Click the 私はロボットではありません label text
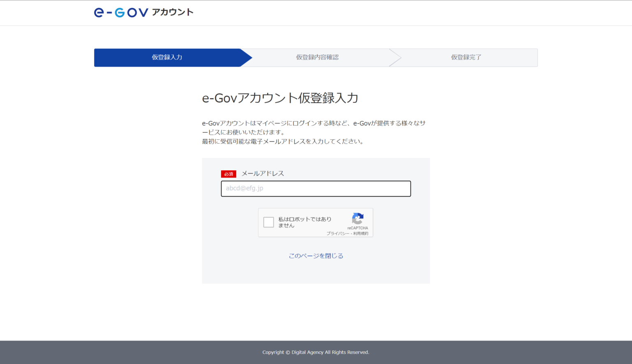Image resolution: width=632 pixels, height=364 pixels. pos(304,223)
